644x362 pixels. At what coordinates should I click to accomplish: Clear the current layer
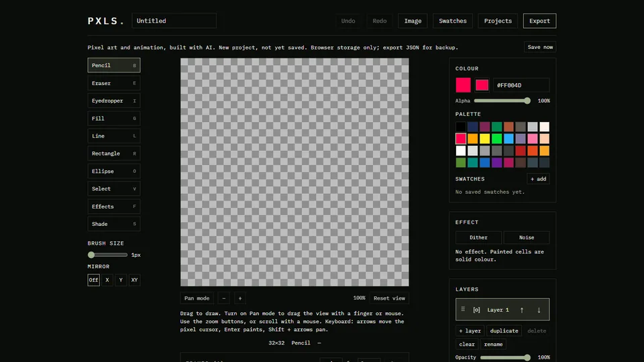(x=467, y=345)
